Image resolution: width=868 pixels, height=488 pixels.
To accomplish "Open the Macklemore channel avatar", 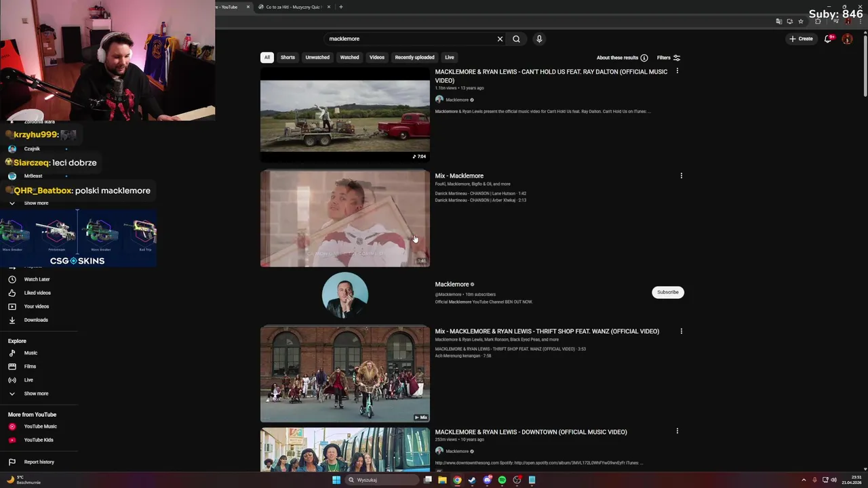I will point(344,295).
